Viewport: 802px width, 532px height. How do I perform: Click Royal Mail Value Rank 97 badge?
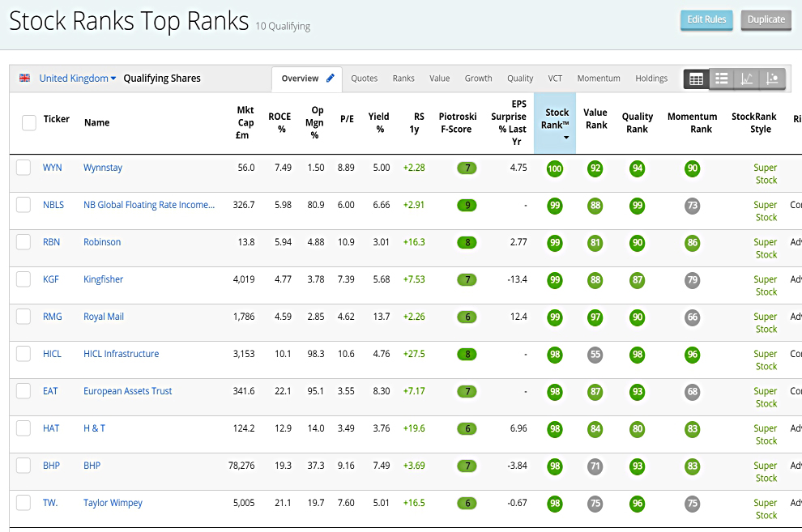(595, 317)
